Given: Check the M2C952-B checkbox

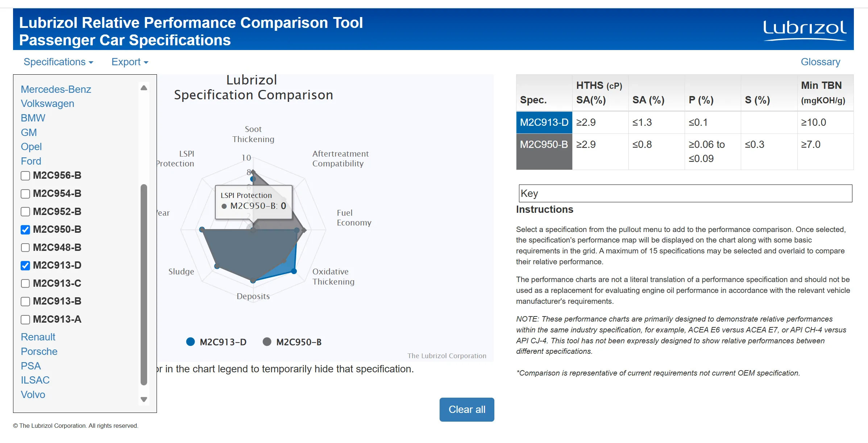Looking at the screenshot, I should (x=25, y=212).
